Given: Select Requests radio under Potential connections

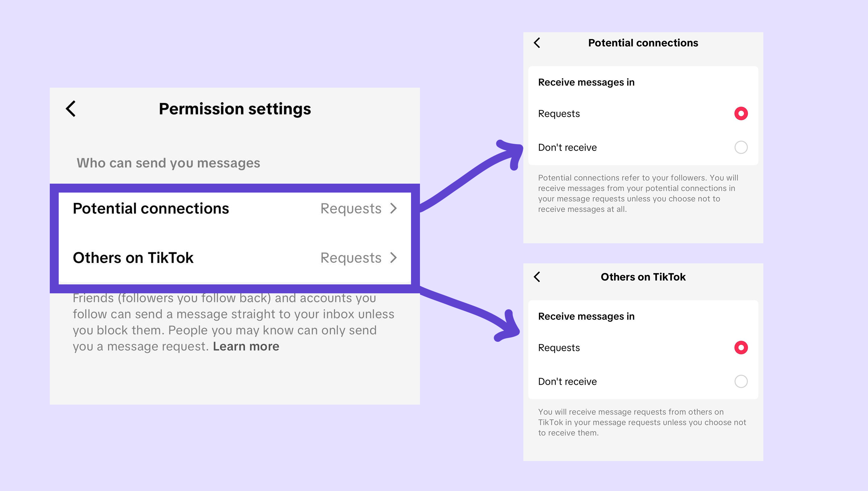Looking at the screenshot, I should pos(741,114).
